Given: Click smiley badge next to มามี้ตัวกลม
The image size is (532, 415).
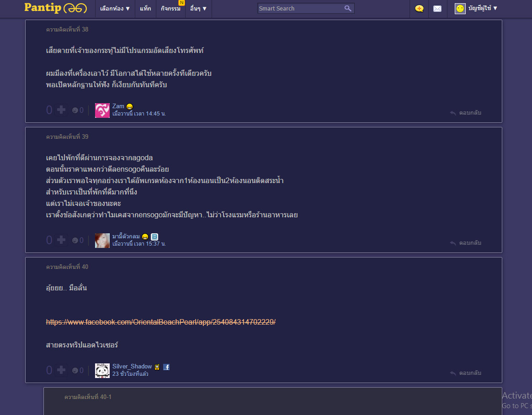Looking at the screenshot, I should pos(145,236).
